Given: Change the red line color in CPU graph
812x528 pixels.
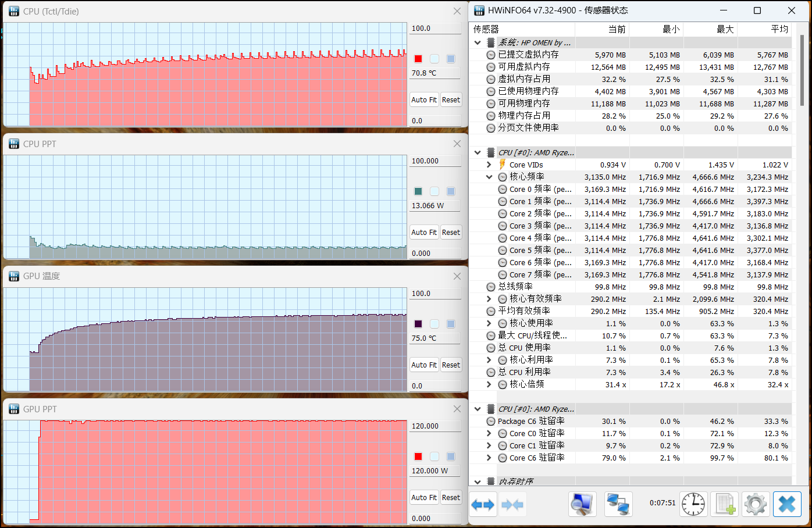Looking at the screenshot, I should point(417,59).
